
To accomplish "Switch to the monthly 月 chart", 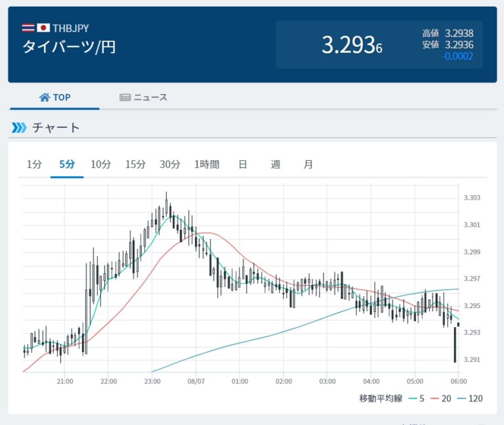I will click(308, 164).
